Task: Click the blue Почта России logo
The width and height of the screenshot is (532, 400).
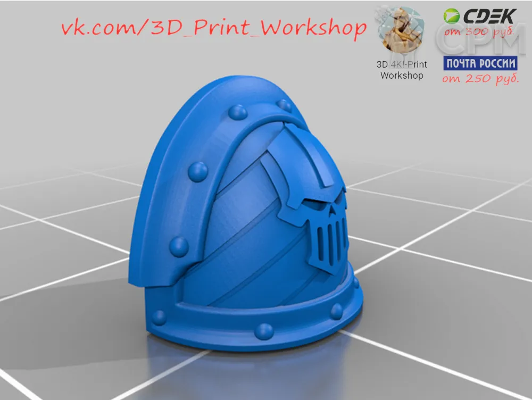Action: [x=480, y=63]
